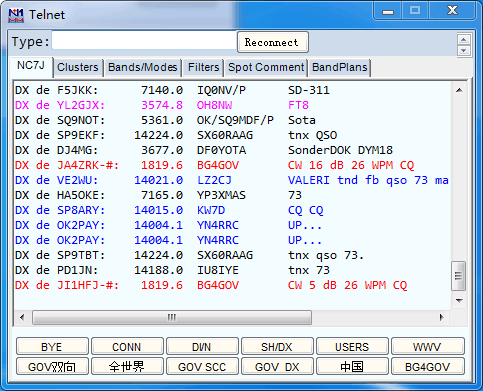Click BG4GOV in the JI1HFJ-# spot row

pos(218,285)
